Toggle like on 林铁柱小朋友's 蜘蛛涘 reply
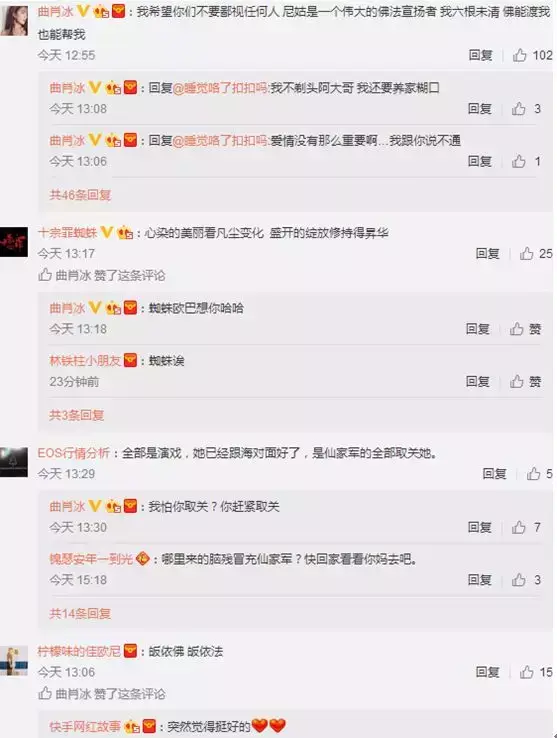Image resolution: width=557 pixels, height=738 pixels. coord(526,381)
